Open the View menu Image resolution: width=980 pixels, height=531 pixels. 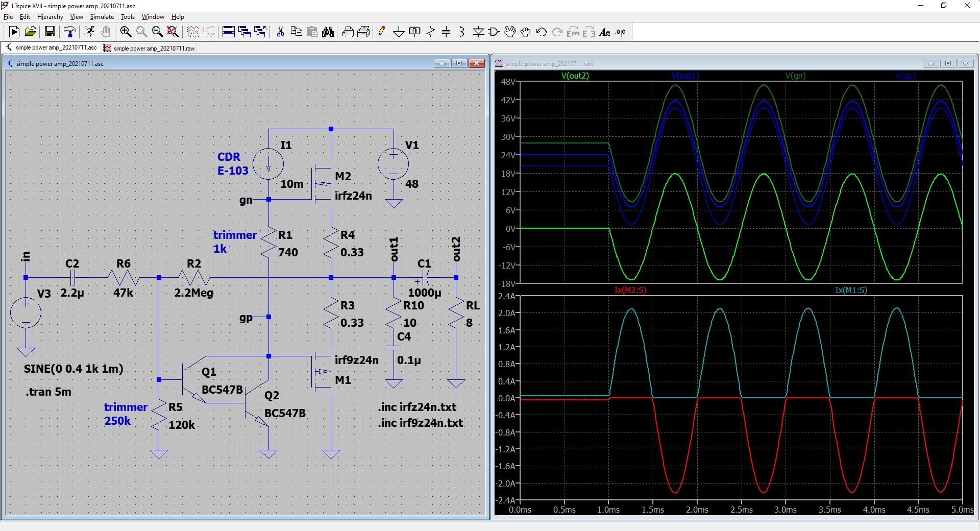point(77,17)
